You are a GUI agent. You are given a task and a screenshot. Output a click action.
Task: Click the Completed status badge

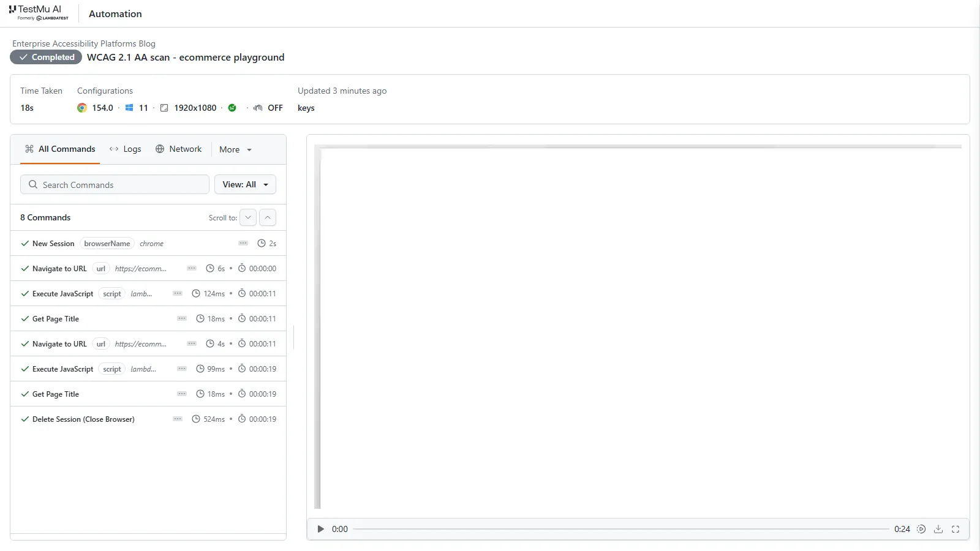46,57
